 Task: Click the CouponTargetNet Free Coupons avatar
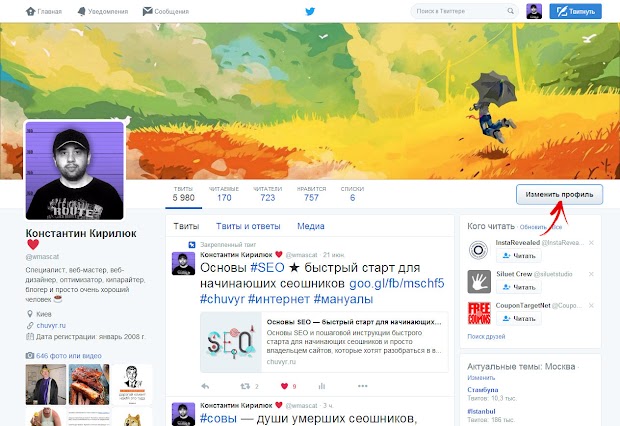pos(479,313)
